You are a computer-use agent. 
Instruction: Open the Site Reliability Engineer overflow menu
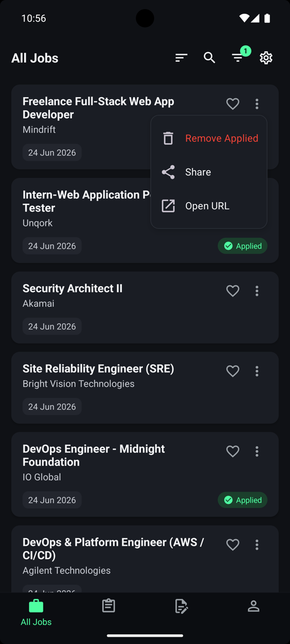coord(257,371)
